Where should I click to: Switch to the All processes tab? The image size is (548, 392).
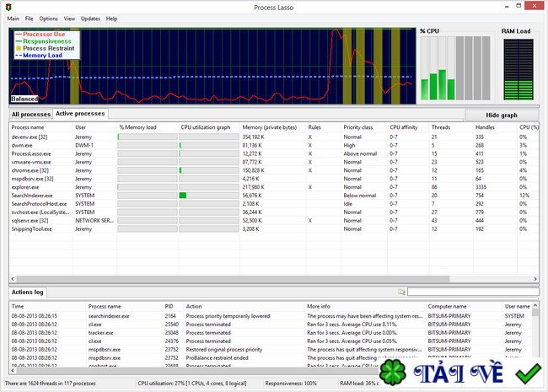[x=30, y=114]
